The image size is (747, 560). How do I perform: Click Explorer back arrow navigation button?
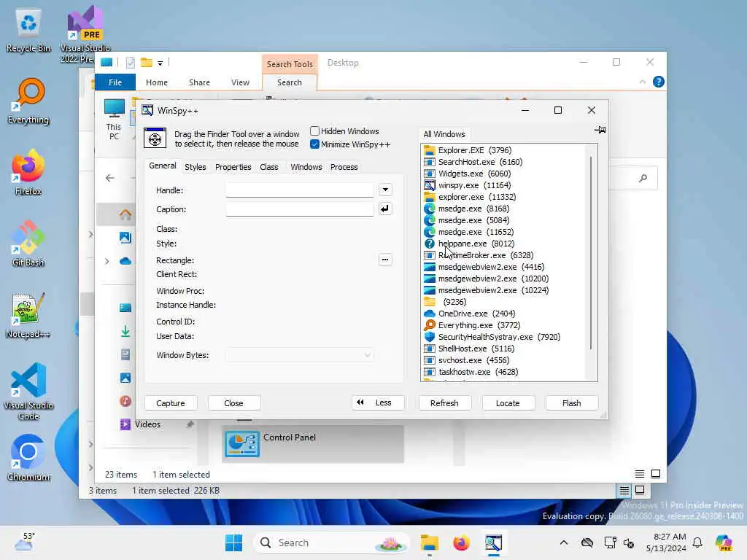coord(110,178)
